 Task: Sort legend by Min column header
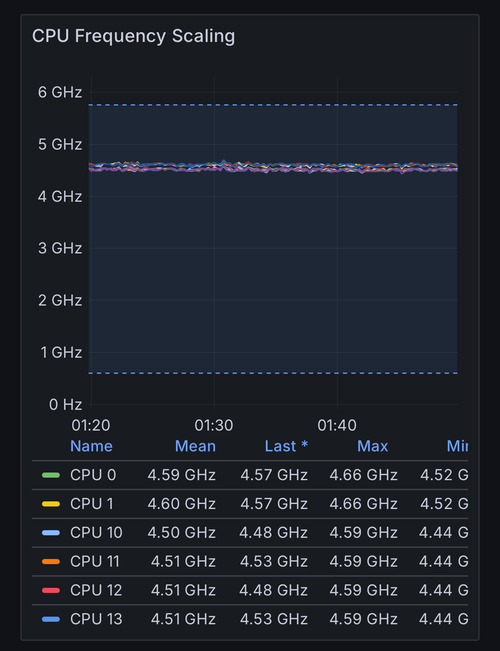click(457, 446)
